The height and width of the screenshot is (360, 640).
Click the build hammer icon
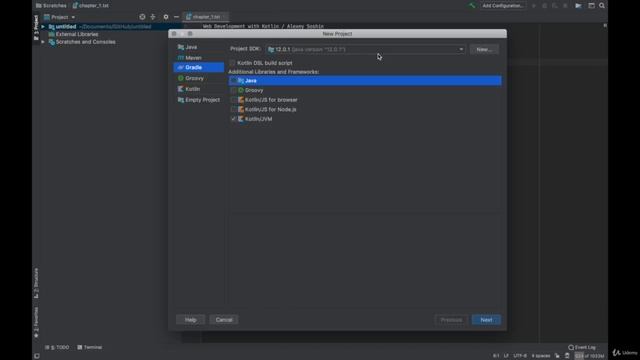pyautogui.click(x=472, y=6)
